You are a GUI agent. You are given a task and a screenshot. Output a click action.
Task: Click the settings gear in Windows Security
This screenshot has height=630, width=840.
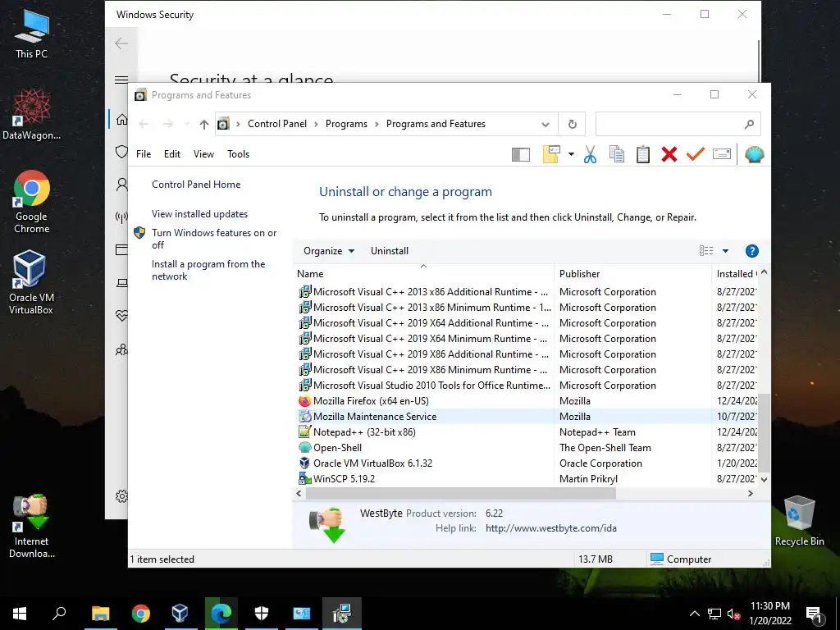[x=121, y=496]
